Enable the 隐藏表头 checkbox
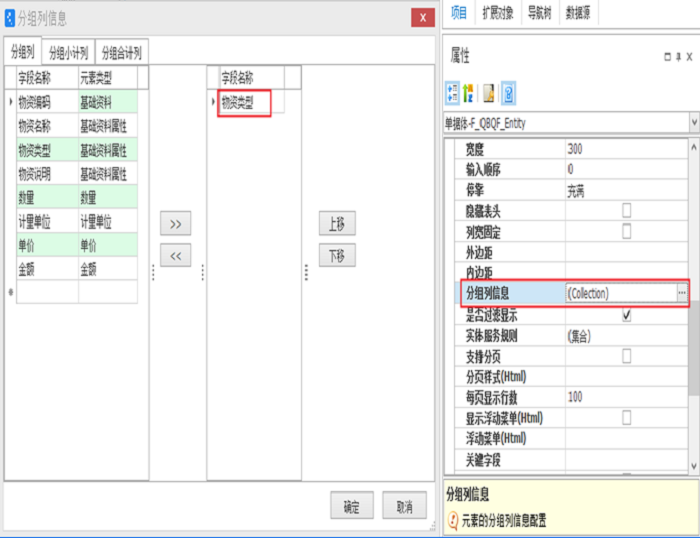 (x=627, y=210)
